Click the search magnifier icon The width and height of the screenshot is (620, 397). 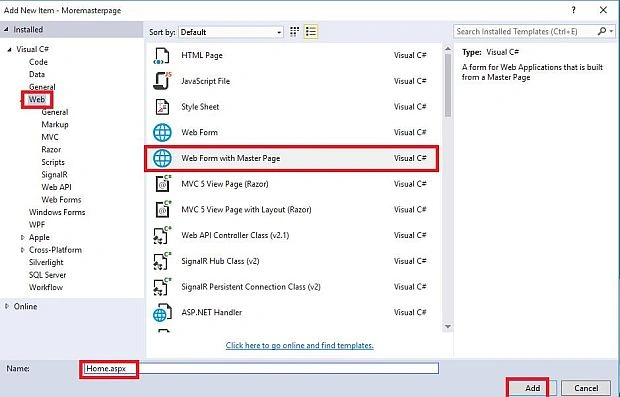pyautogui.click(x=602, y=31)
